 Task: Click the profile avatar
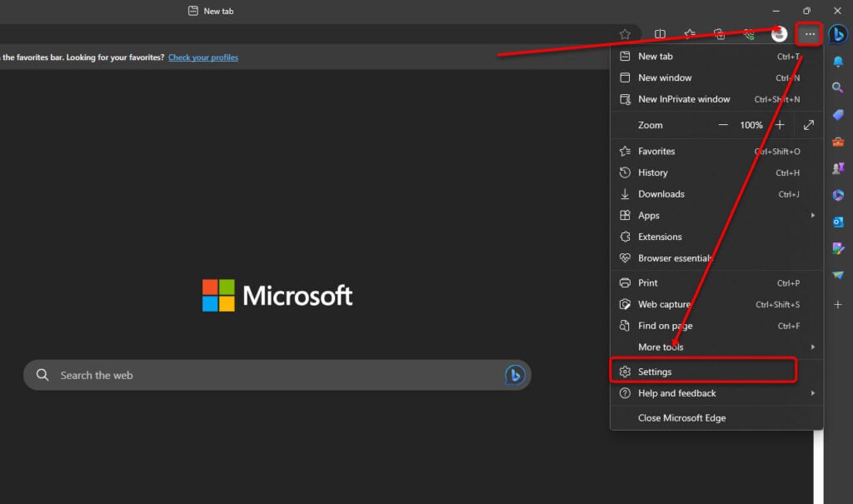[x=779, y=34]
